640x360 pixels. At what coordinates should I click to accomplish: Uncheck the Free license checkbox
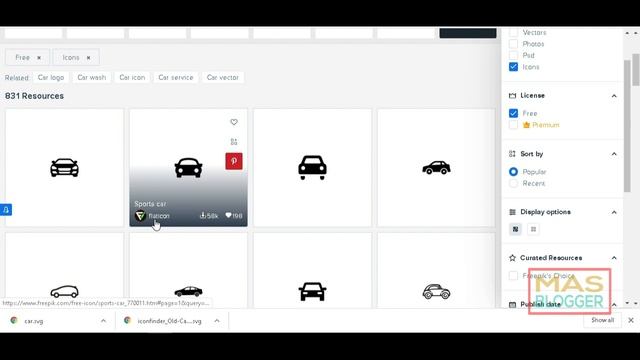(x=513, y=113)
